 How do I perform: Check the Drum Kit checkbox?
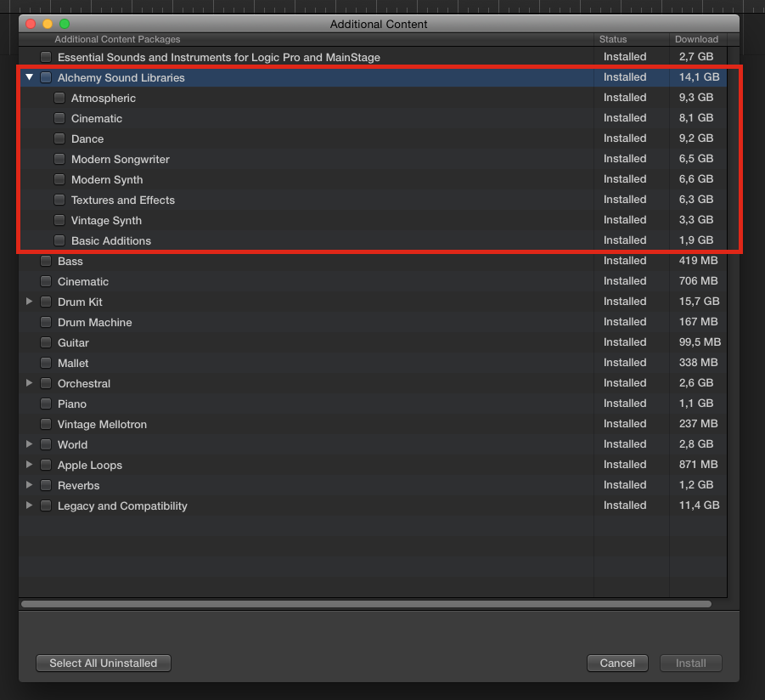46,302
